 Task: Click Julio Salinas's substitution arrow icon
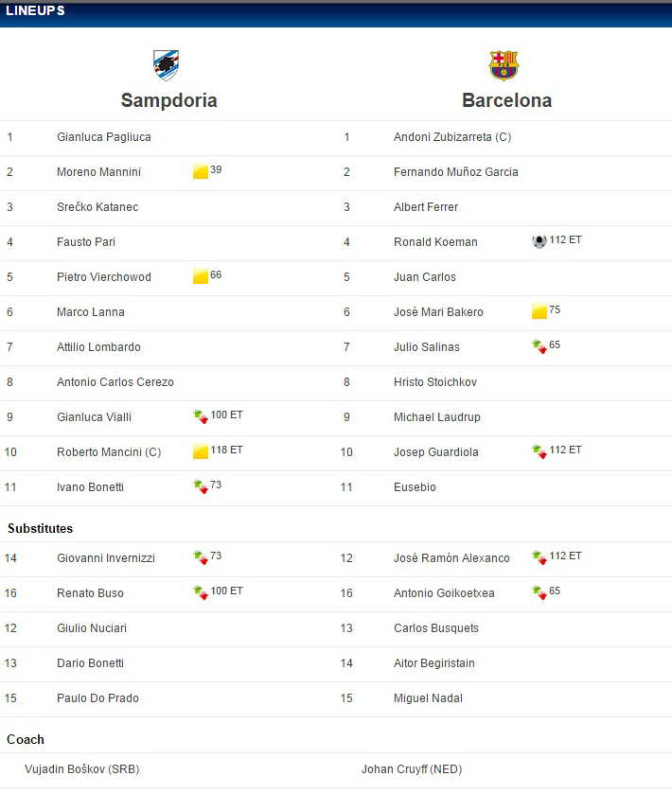coord(539,346)
